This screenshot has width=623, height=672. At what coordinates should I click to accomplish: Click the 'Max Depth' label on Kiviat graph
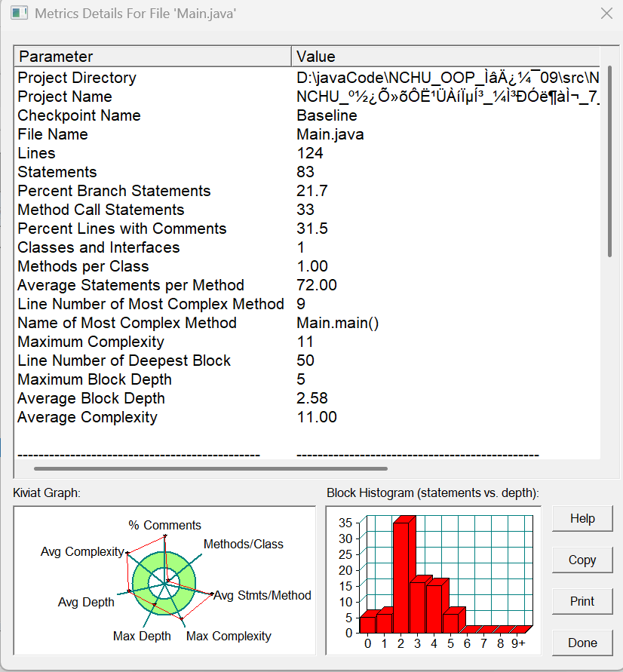(x=142, y=636)
